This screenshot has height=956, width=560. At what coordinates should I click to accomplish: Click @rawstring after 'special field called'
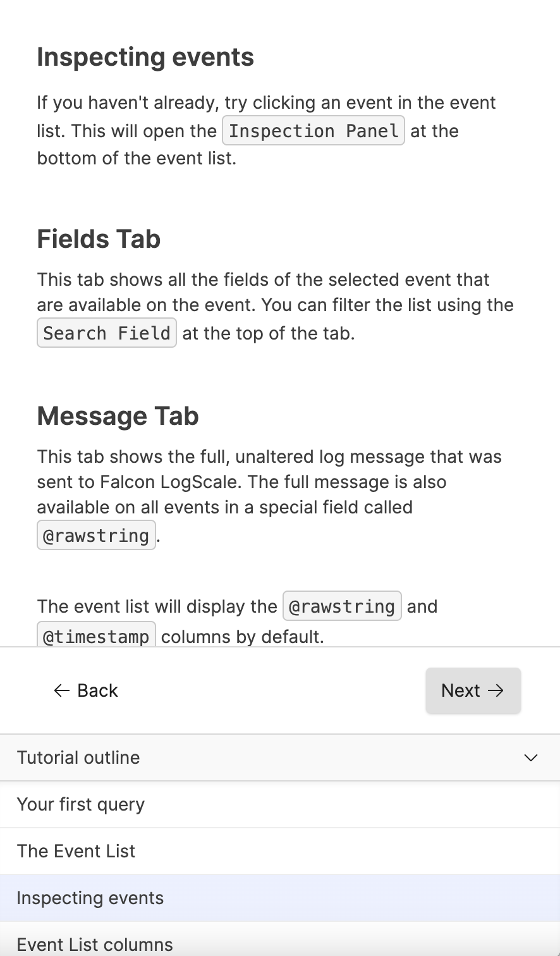96,536
